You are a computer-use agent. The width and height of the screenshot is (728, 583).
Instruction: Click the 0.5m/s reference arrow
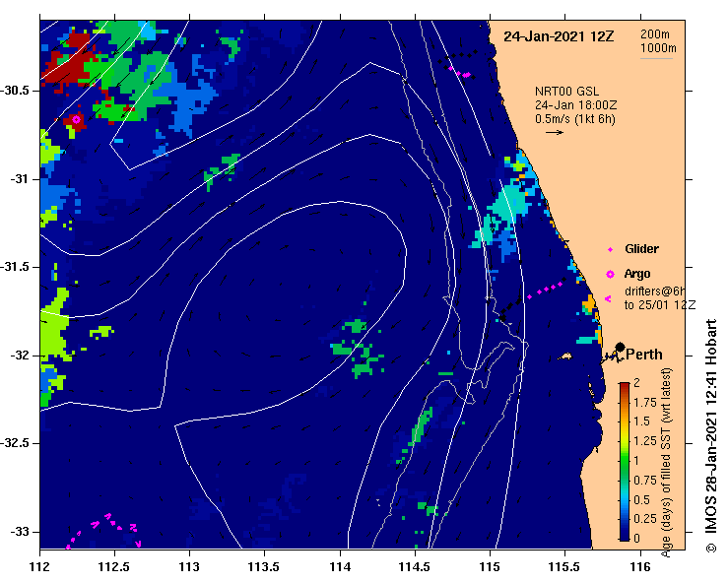pyautogui.click(x=555, y=132)
